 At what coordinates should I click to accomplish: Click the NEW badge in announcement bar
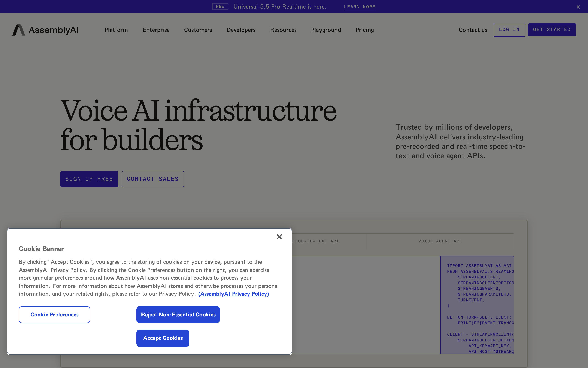tap(220, 7)
